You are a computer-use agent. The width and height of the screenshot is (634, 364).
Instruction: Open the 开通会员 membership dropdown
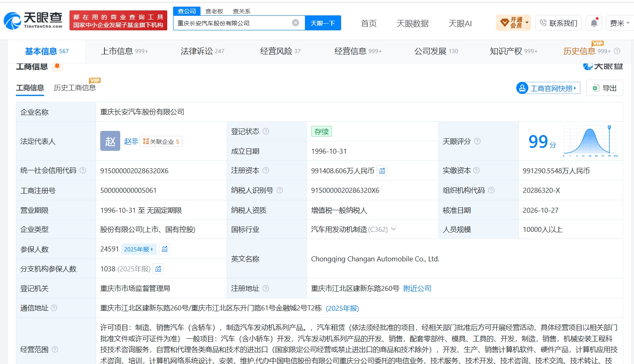[x=514, y=23]
